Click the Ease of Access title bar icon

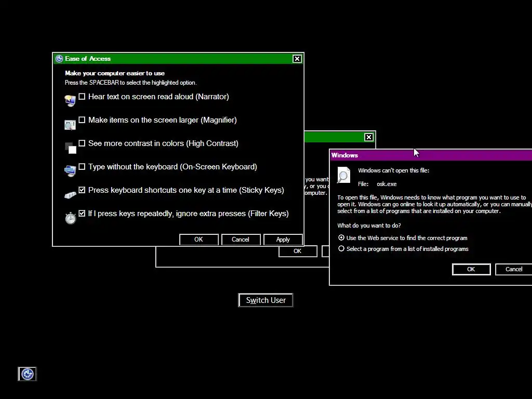point(59,59)
